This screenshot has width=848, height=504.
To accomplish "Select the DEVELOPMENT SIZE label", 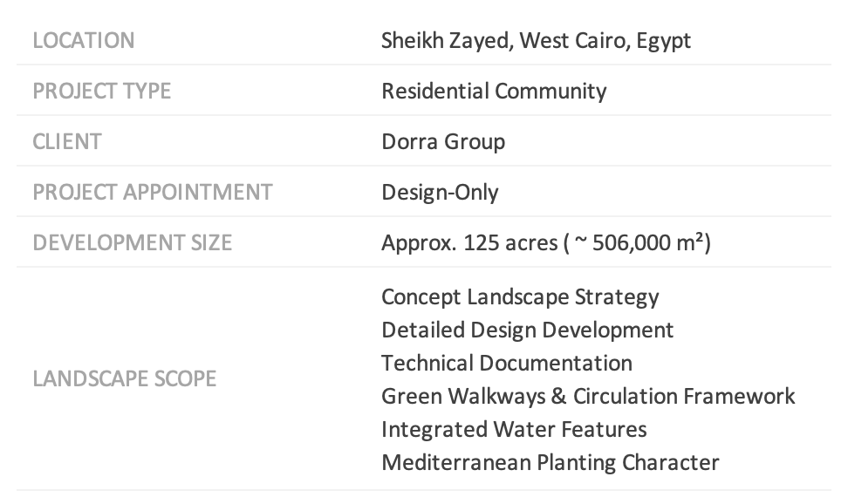I will pos(132,243).
